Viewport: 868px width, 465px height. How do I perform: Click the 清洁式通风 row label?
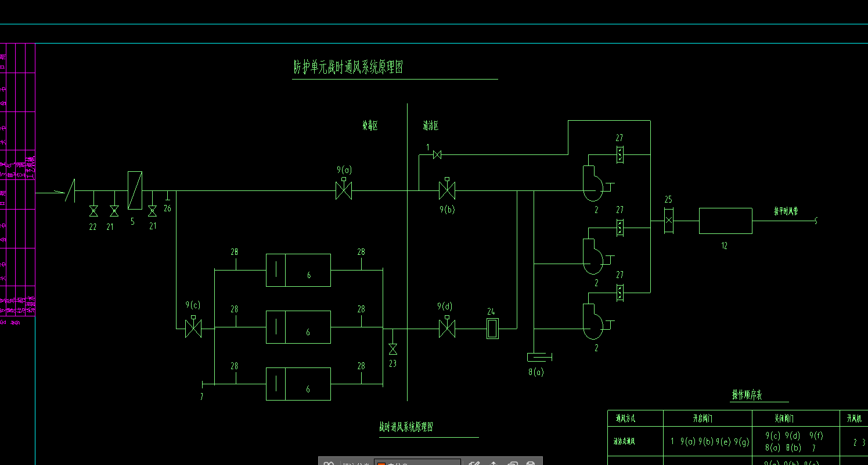624,442
